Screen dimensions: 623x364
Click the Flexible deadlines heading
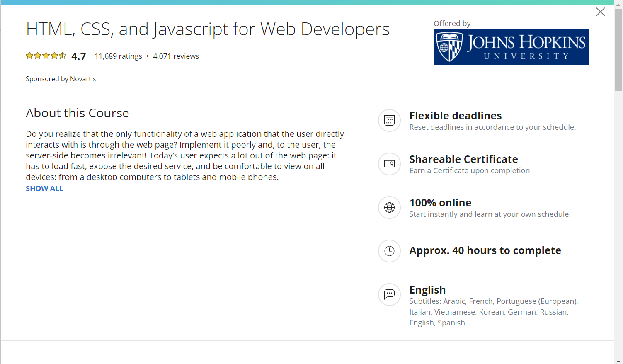[x=456, y=116]
